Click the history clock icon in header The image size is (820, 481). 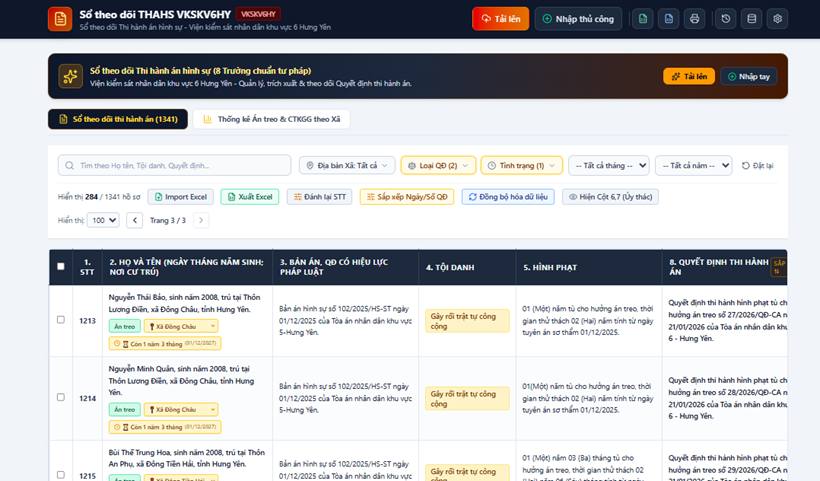(725, 19)
